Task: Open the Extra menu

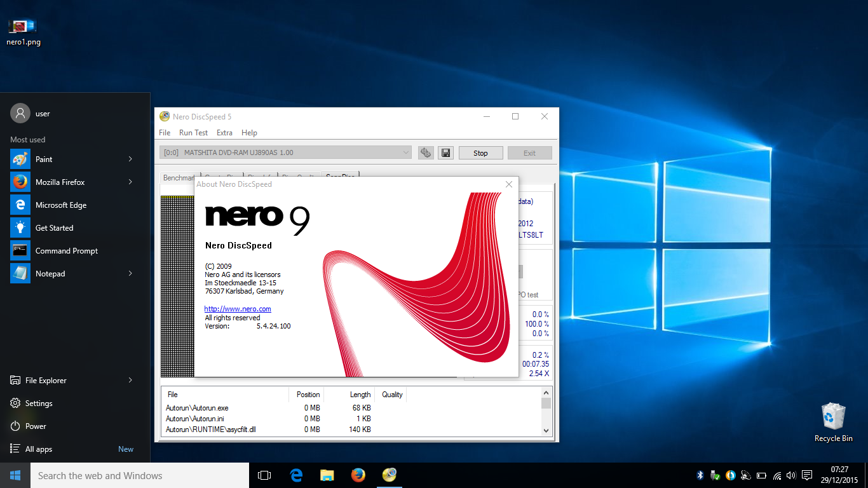Action: point(224,133)
